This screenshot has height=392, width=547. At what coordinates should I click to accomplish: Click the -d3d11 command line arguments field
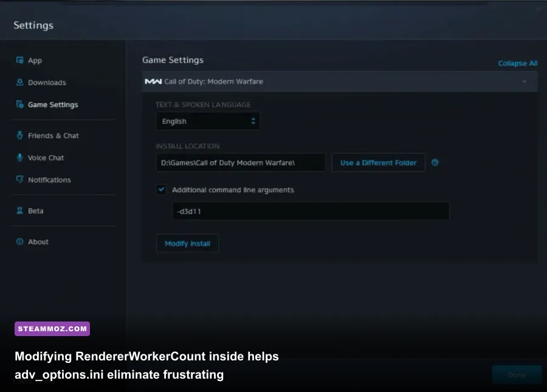311,211
